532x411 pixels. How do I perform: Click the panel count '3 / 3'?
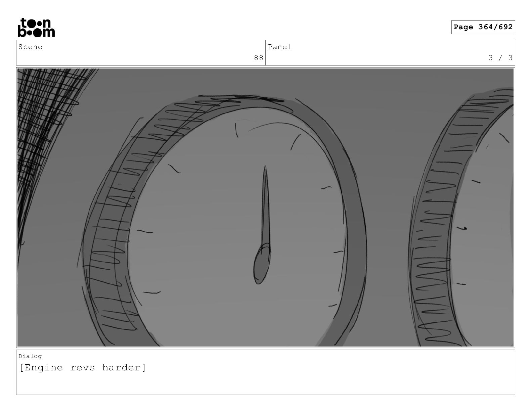pos(500,58)
